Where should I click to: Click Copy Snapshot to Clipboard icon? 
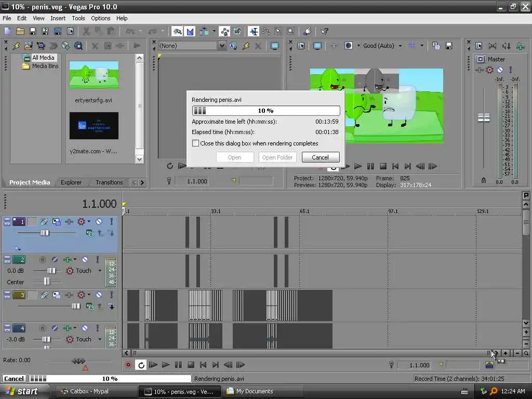[436, 46]
